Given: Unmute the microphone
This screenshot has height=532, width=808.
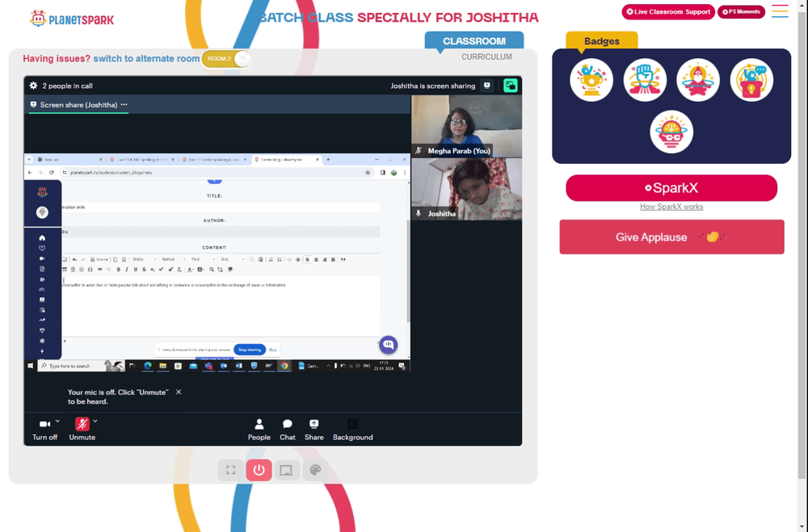Looking at the screenshot, I should click(x=82, y=429).
